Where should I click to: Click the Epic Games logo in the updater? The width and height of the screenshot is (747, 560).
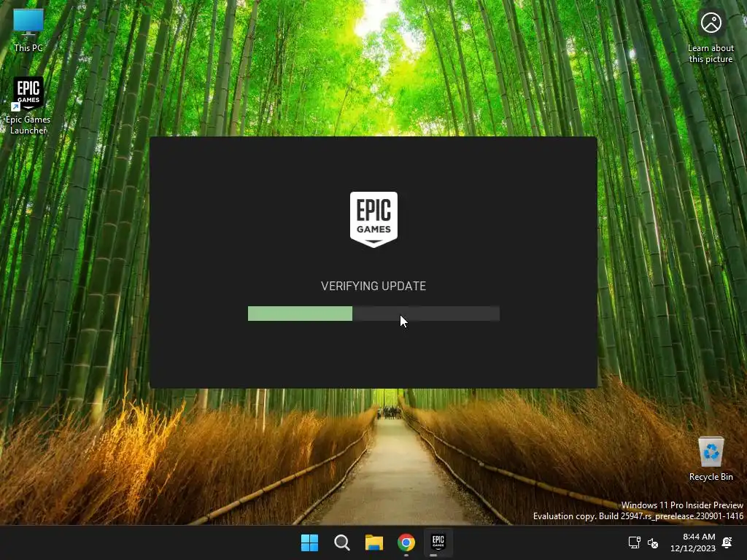pyautogui.click(x=373, y=219)
